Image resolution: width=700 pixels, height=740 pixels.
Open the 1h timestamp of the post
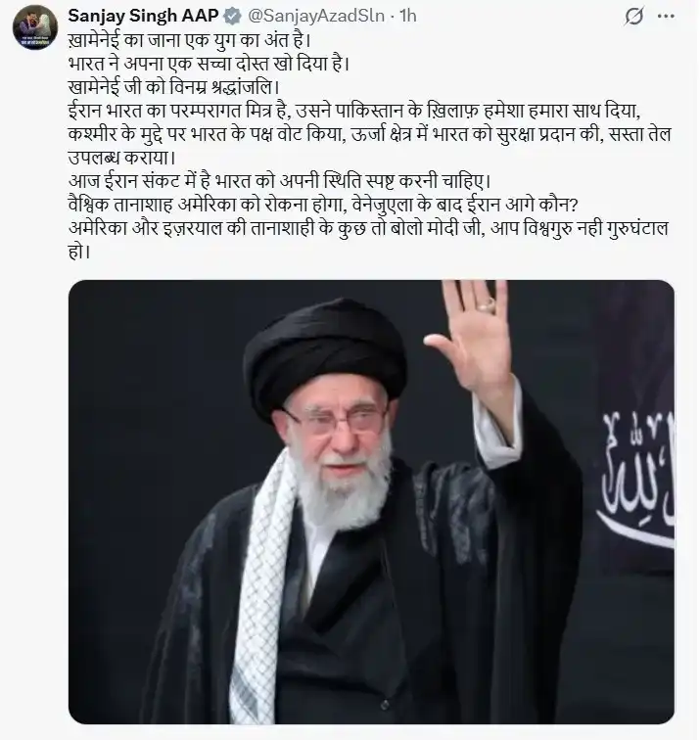point(408,16)
